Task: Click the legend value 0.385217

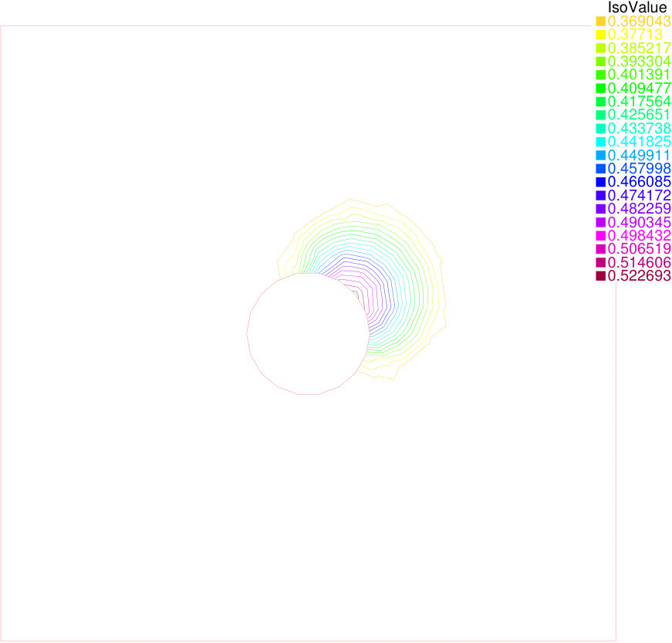Action: click(x=639, y=48)
